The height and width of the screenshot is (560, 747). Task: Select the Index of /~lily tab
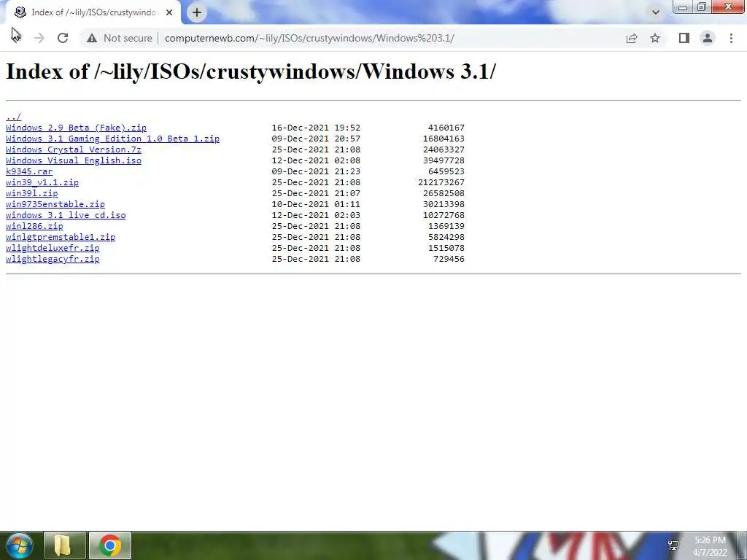tap(93, 12)
